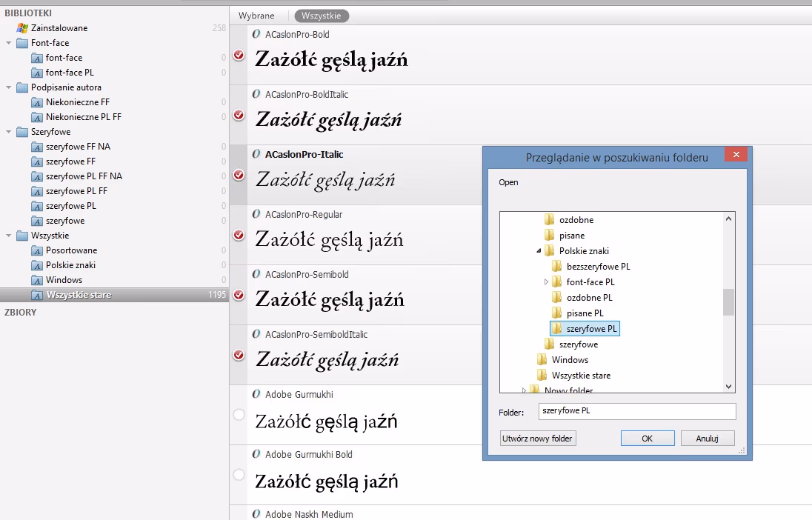Click the Wszystkie stare folder icon in dialog
The image size is (812, 520).
542,375
